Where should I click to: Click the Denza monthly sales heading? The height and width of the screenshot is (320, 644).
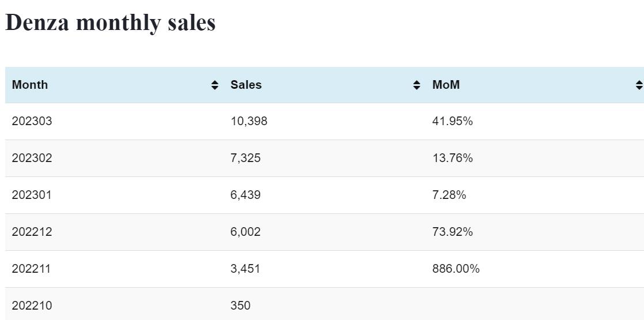pos(110,22)
